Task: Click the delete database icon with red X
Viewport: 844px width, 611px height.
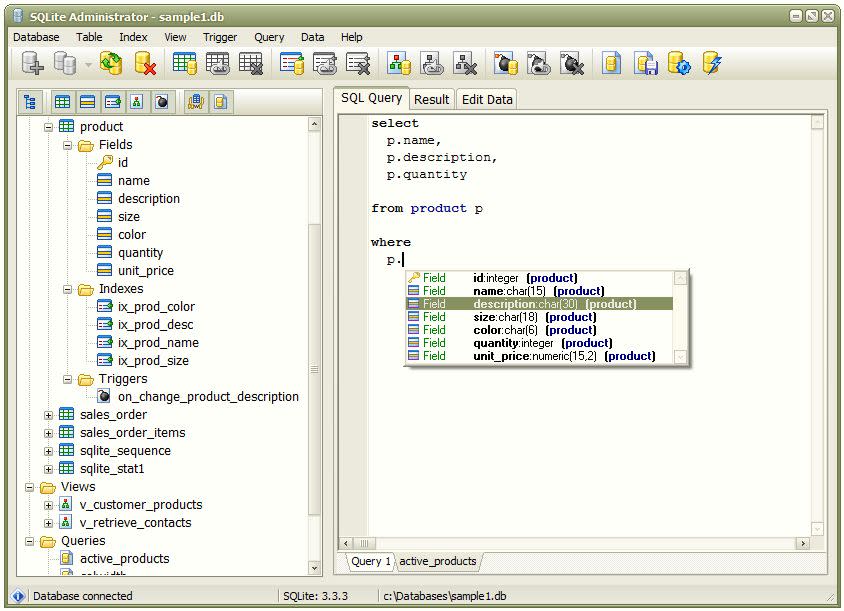Action: tap(145, 64)
